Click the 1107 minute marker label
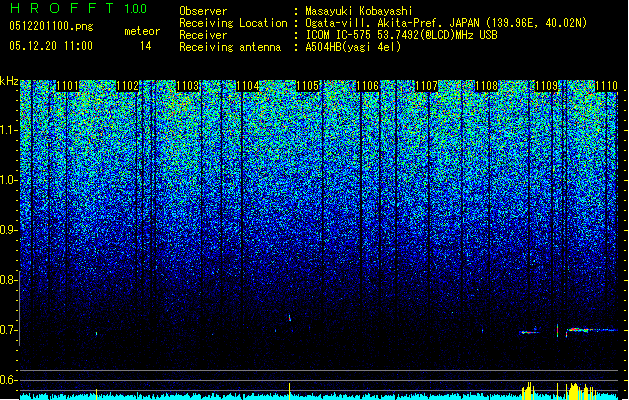This screenshot has width=629, height=400. tap(426, 86)
